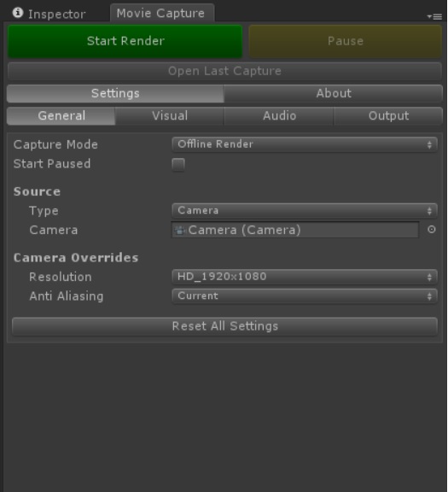448x492 pixels.
Task: Open the Audio settings tab
Action: point(279,116)
